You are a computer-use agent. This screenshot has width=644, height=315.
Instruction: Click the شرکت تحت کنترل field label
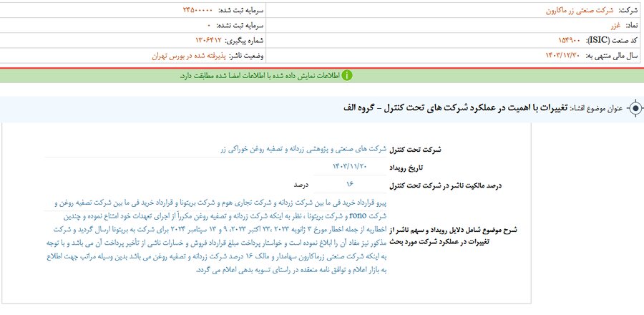pos(420,149)
